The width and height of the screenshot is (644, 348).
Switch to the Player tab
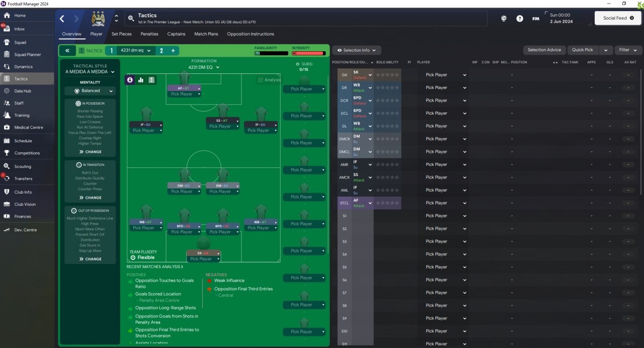96,34
